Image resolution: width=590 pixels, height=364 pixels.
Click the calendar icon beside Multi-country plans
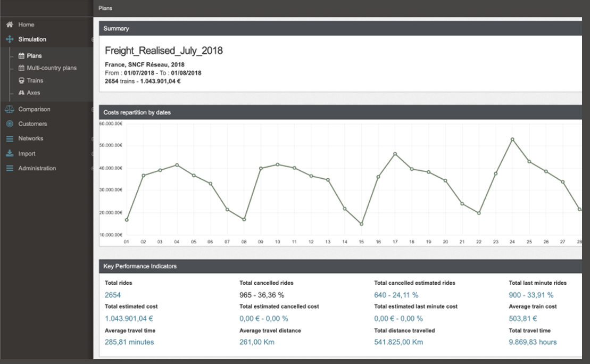(x=21, y=68)
